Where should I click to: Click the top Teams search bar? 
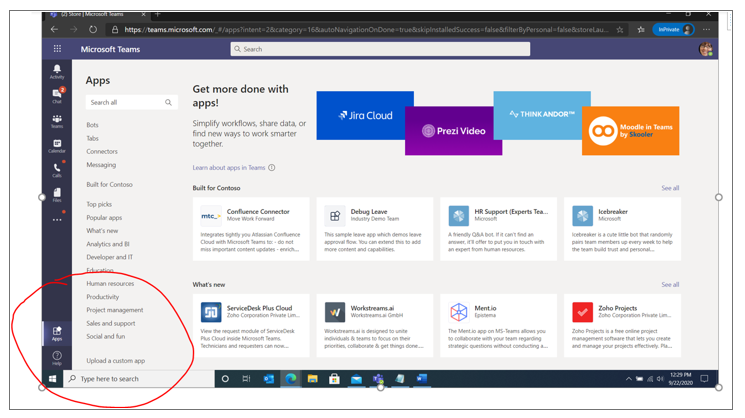click(x=380, y=49)
